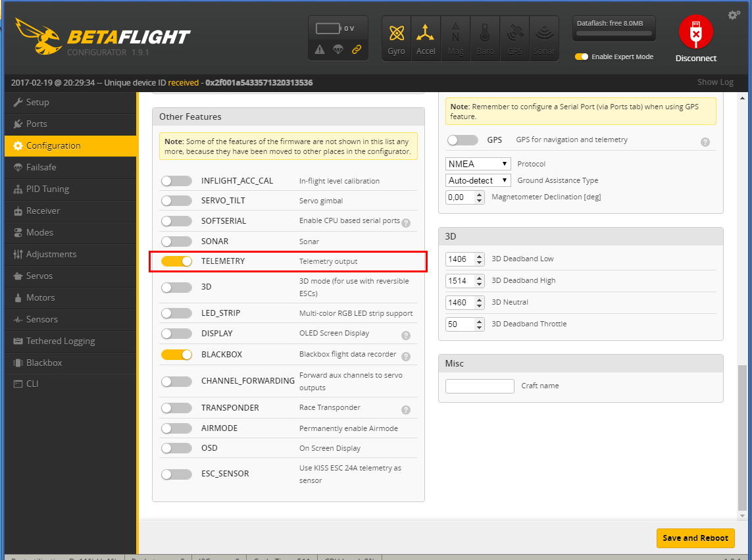Switch to the Receiver tab

pos(43,211)
